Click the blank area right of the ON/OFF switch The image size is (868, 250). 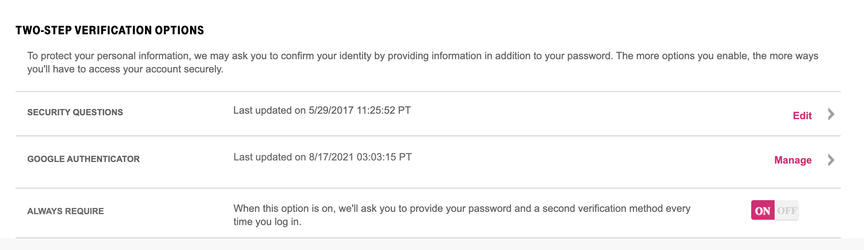(x=821, y=211)
